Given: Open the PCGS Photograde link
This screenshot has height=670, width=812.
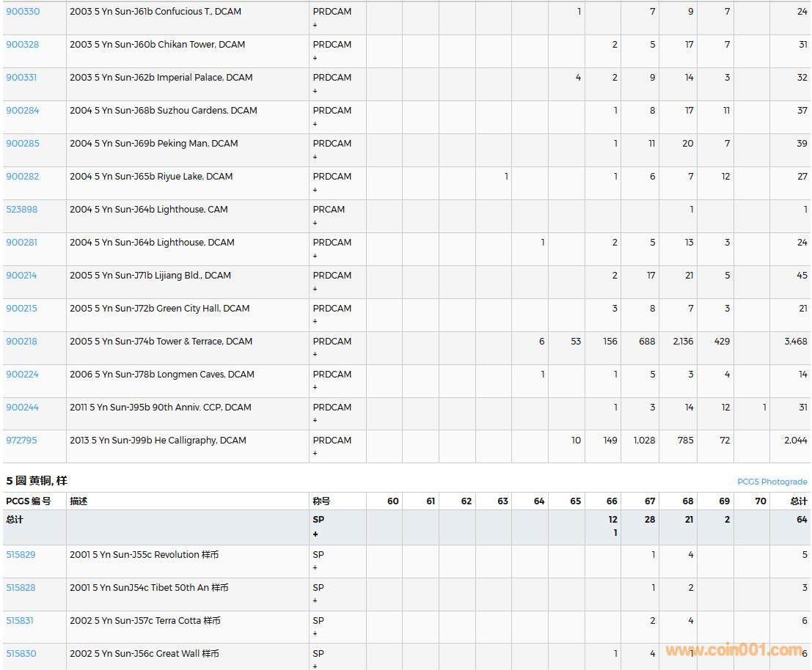Looking at the screenshot, I should pyautogui.click(x=772, y=482).
